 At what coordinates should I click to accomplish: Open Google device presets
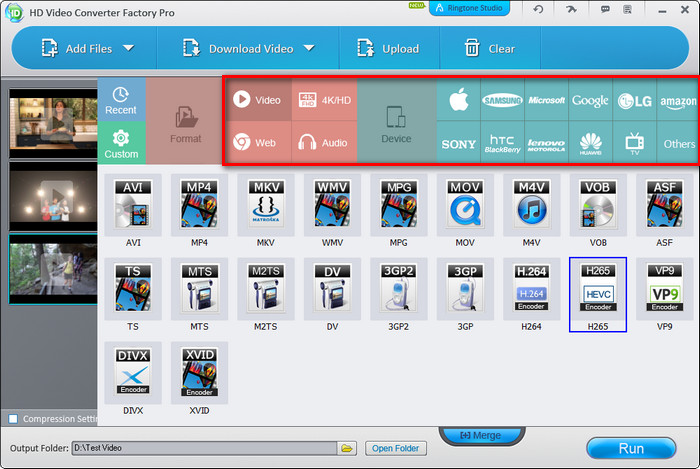590,100
